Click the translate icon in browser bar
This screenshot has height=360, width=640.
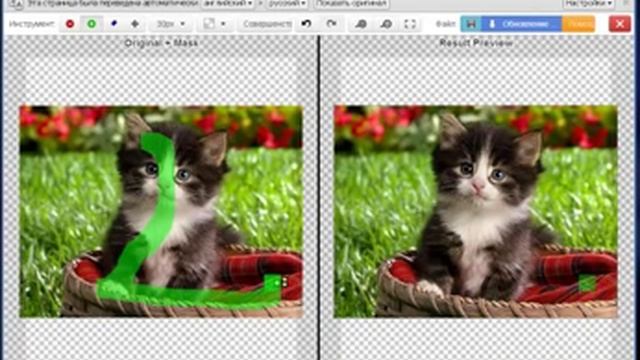tap(16, 4)
